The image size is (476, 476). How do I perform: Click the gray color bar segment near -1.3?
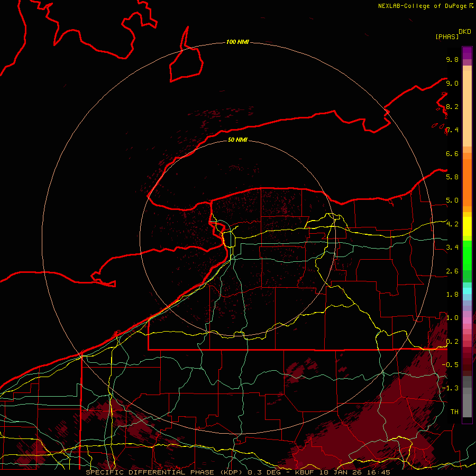(467, 389)
